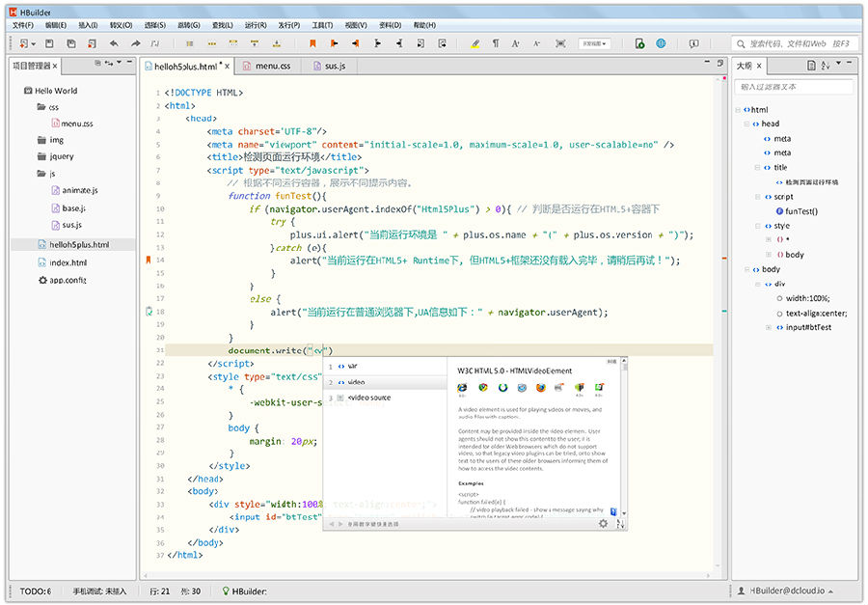Click the user account icon in status bar
The height and width of the screenshot is (605, 868).
742,591
